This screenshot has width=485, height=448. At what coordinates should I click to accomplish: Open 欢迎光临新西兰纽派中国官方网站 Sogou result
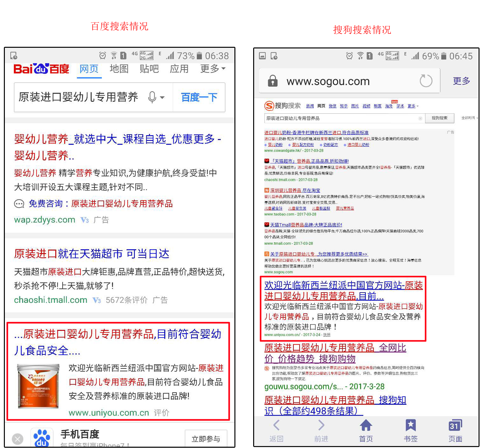pos(344,290)
